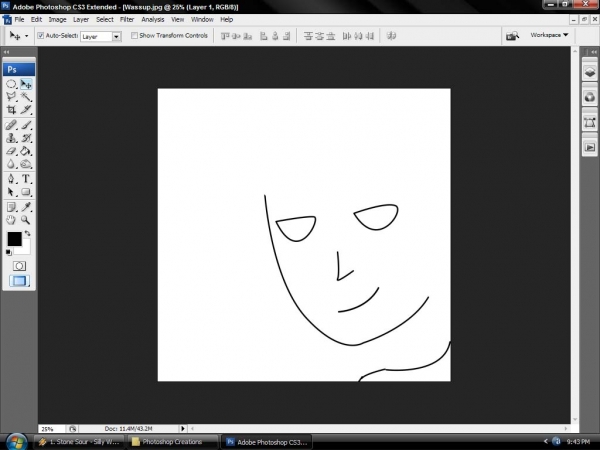Select the Elliptical Marquee tool
This screenshot has width=600, height=450.
click(x=11, y=84)
